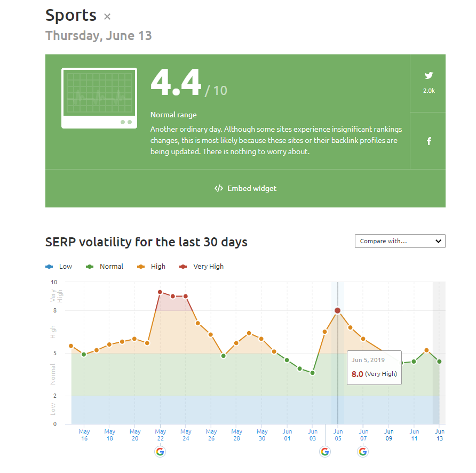Click the Compare with dropdown chevron arrow
This screenshot has height=473, width=476.
pyautogui.click(x=439, y=241)
